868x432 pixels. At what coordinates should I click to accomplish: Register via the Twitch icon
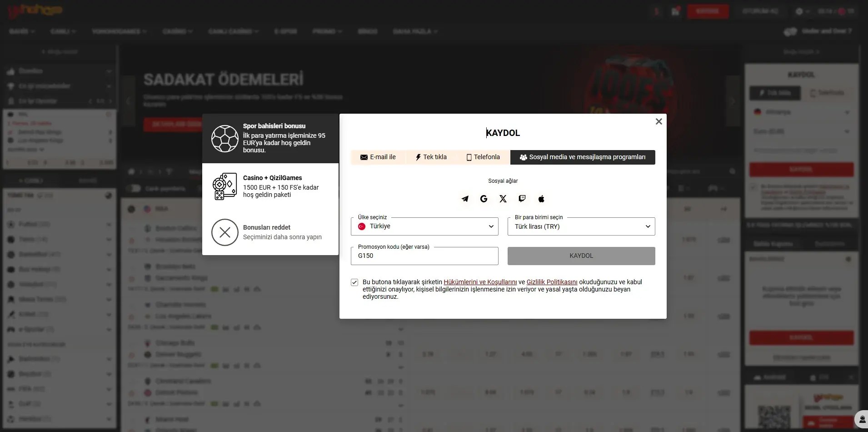point(522,199)
